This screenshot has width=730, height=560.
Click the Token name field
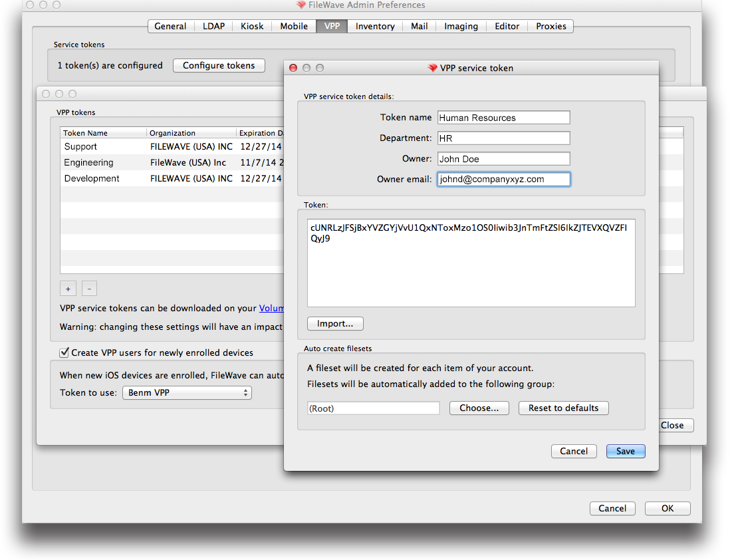504,118
